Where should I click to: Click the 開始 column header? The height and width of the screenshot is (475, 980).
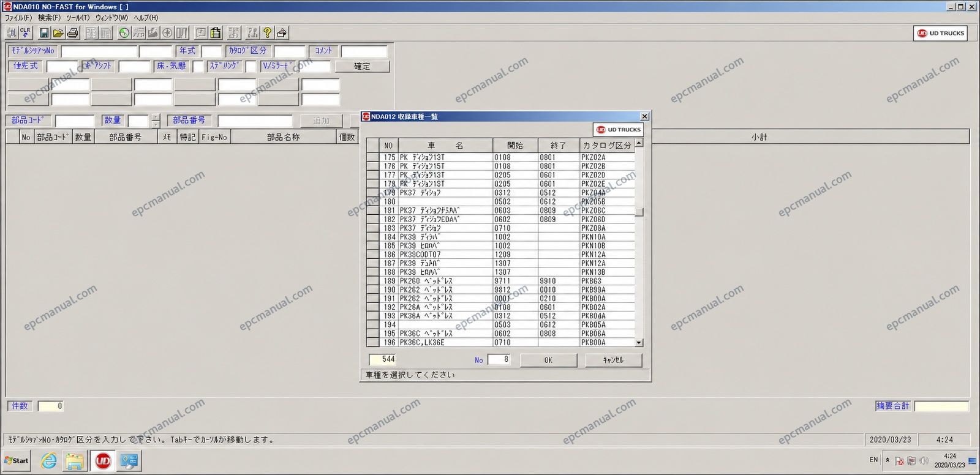pos(515,146)
